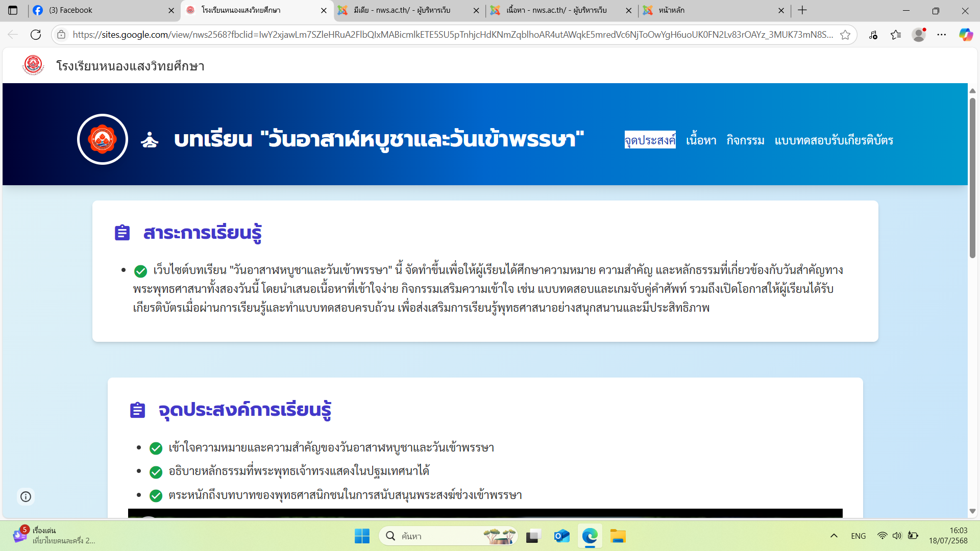Click the page vertical scrollbar thumb

point(972,179)
